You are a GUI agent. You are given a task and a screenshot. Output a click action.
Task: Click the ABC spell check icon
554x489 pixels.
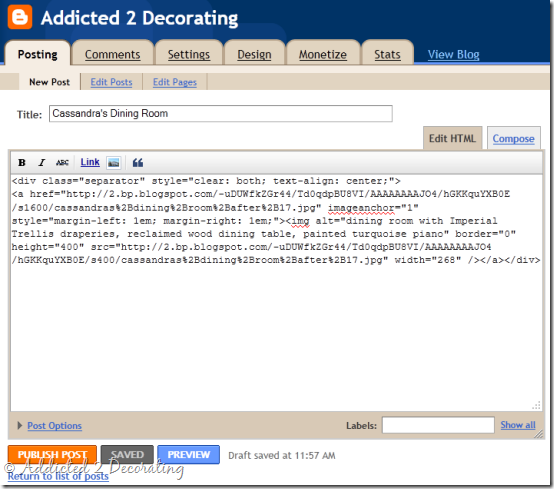(62, 163)
